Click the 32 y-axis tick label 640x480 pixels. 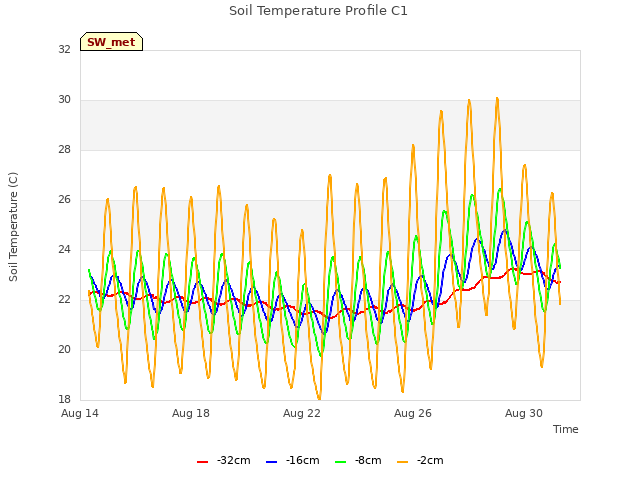pyautogui.click(x=64, y=49)
